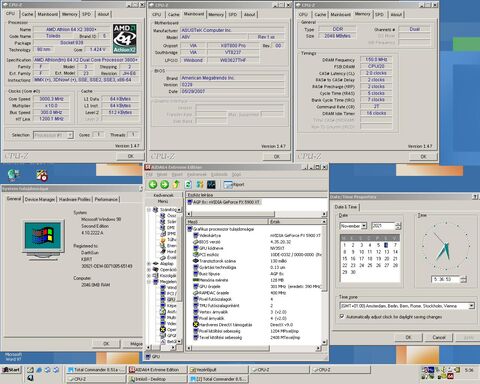Open the Súgó menu in AIDA64

tap(236, 175)
